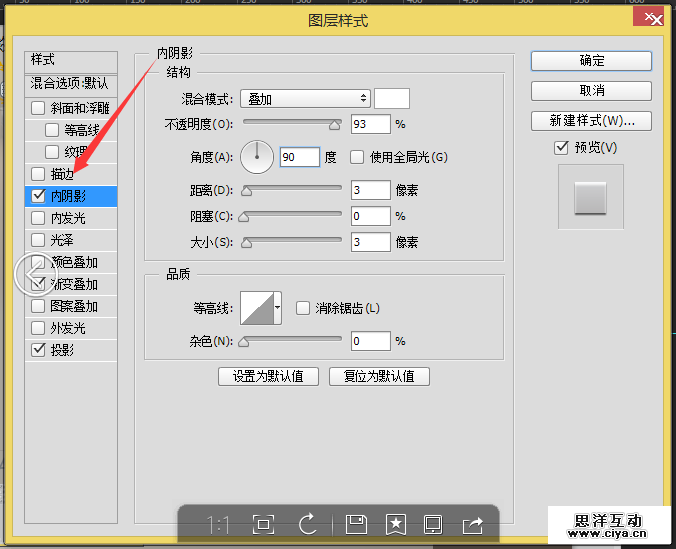Click the style preview thumbnail square
Image resolution: width=676 pixels, height=549 pixels.
(590, 198)
